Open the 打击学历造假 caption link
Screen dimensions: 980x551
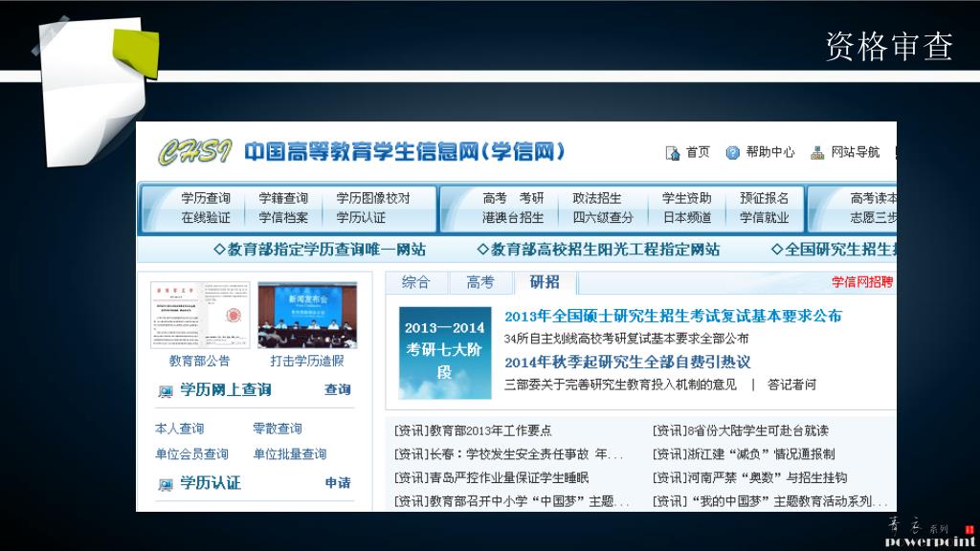pyautogui.click(x=307, y=361)
